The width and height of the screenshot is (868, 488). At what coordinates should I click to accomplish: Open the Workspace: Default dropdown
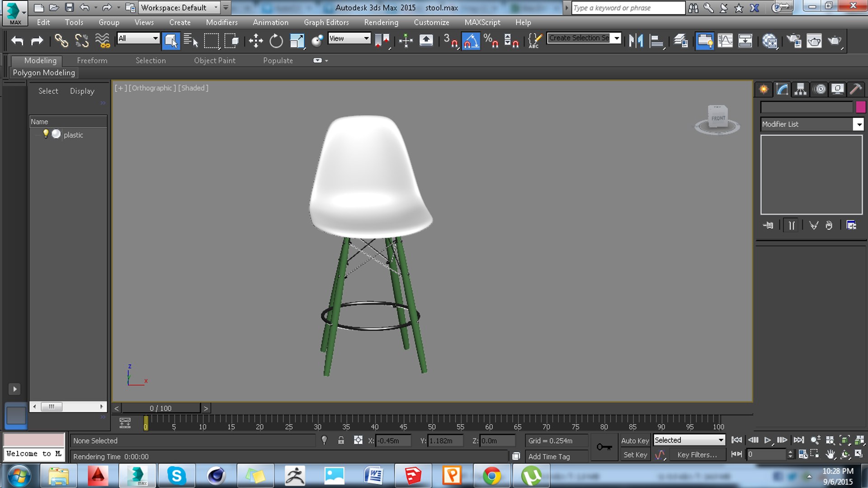click(179, 8)
